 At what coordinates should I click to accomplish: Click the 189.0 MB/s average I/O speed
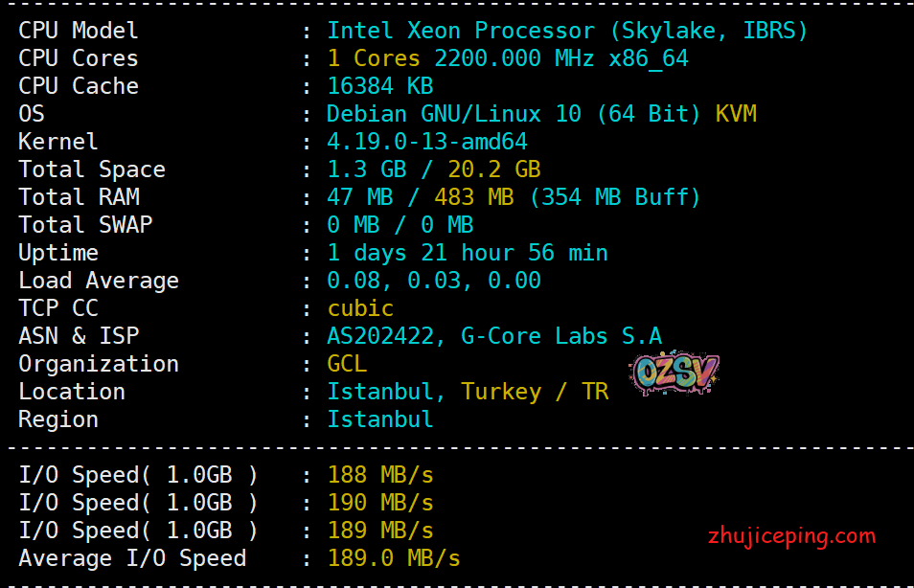(394, 558)
